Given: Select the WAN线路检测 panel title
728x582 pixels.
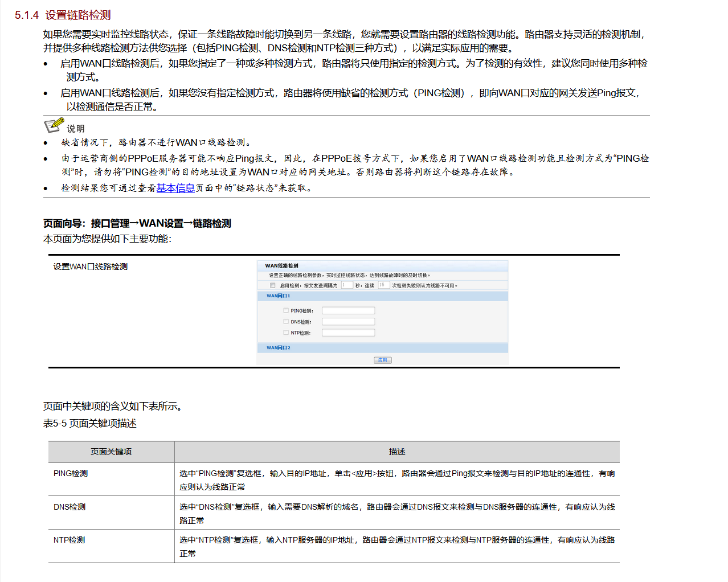Looking at the screenshot, I should (281, 265).
